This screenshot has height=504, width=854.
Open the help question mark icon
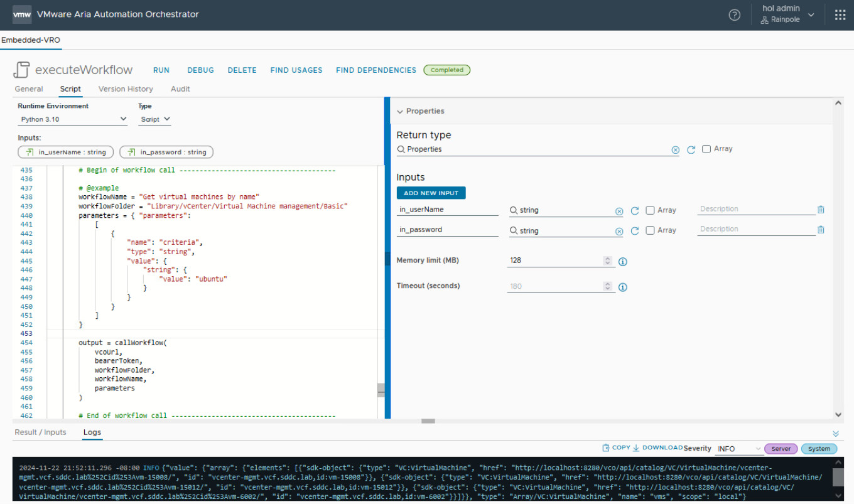[734, 15]
